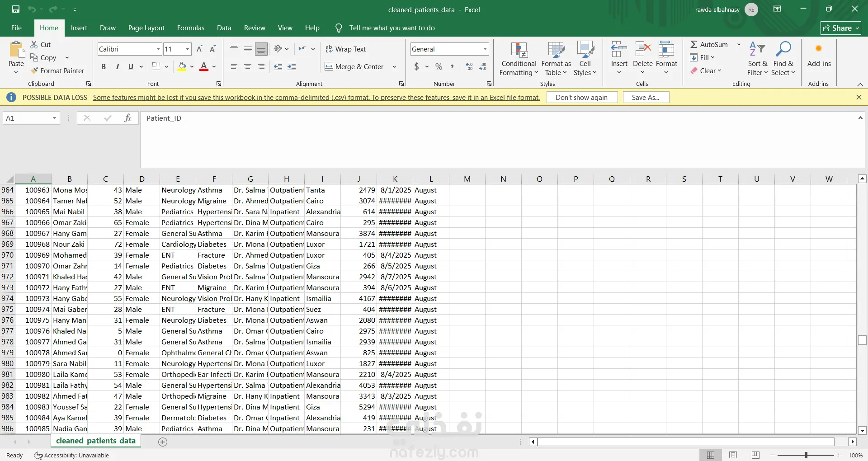The height and width of the screenshot is (461, 868).
Task: Apply the Percent Style format
Action: pos(439,66)
